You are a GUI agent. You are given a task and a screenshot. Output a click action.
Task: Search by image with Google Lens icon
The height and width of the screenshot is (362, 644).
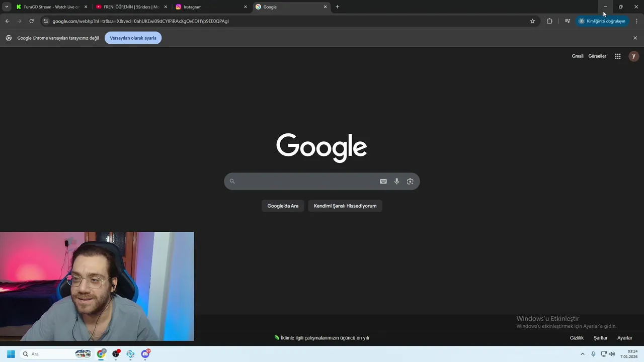pyautogui.click(x=410, y=182)
